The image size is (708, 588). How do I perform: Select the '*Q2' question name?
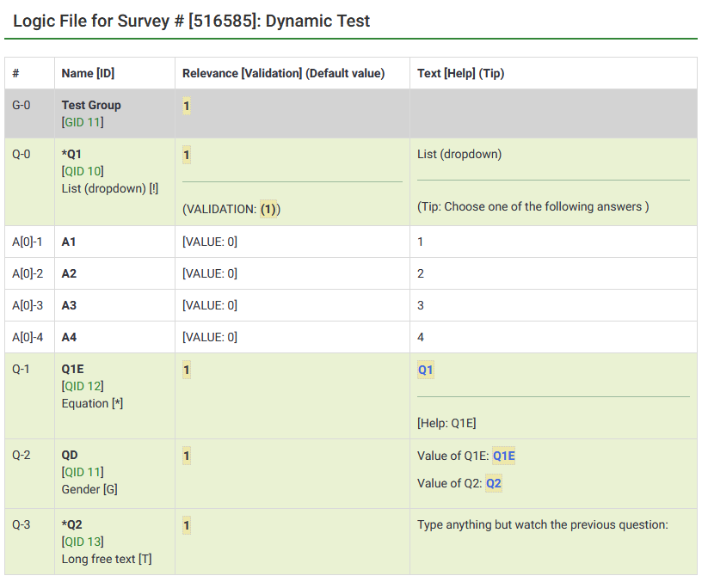click(71, 525)
